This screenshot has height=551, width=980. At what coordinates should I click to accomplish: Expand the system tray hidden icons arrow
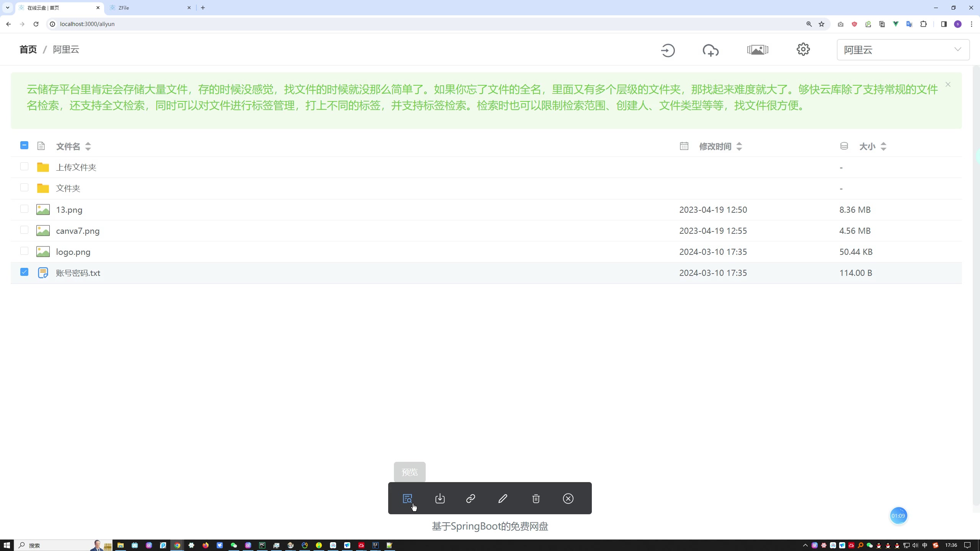click(x=805, y=545)
